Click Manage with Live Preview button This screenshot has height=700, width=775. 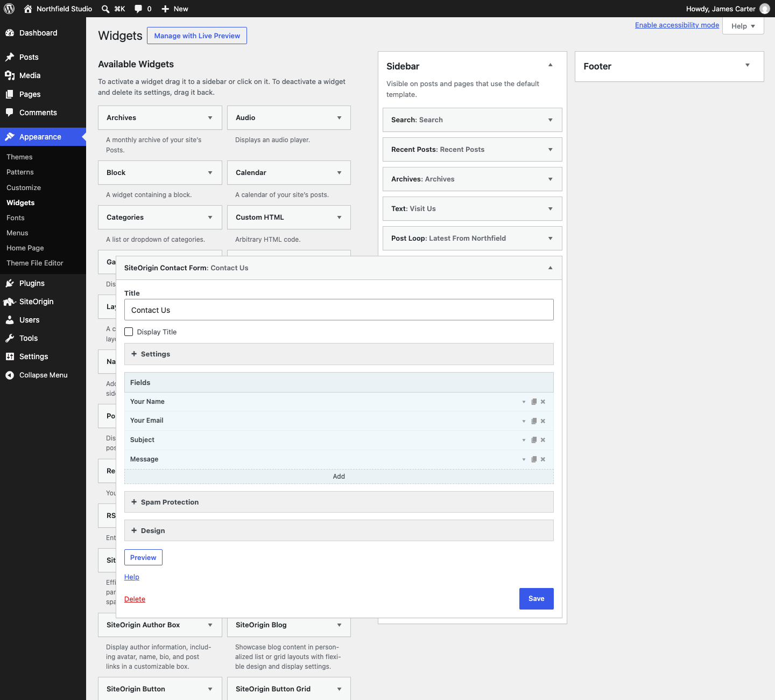[x=197, y=36]
